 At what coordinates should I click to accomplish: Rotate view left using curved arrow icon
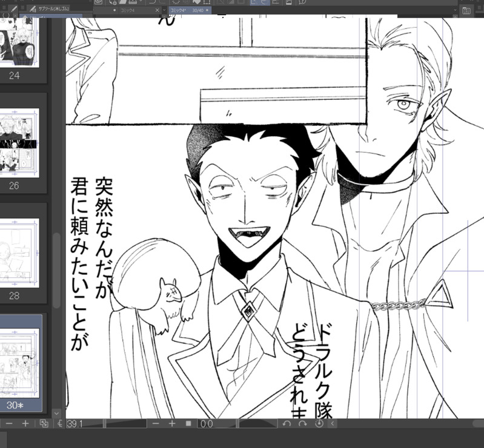pos(287,424)
